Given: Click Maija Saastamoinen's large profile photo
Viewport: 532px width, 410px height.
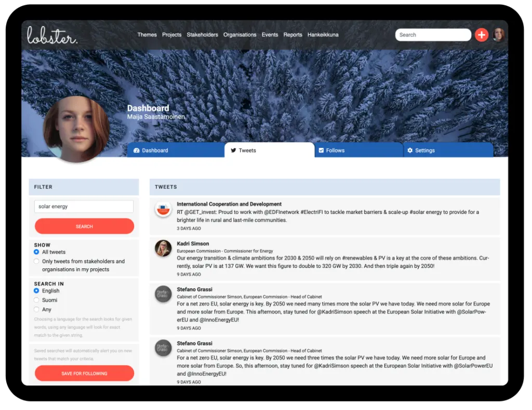Looking at the screenshot, I should [76, 129].
